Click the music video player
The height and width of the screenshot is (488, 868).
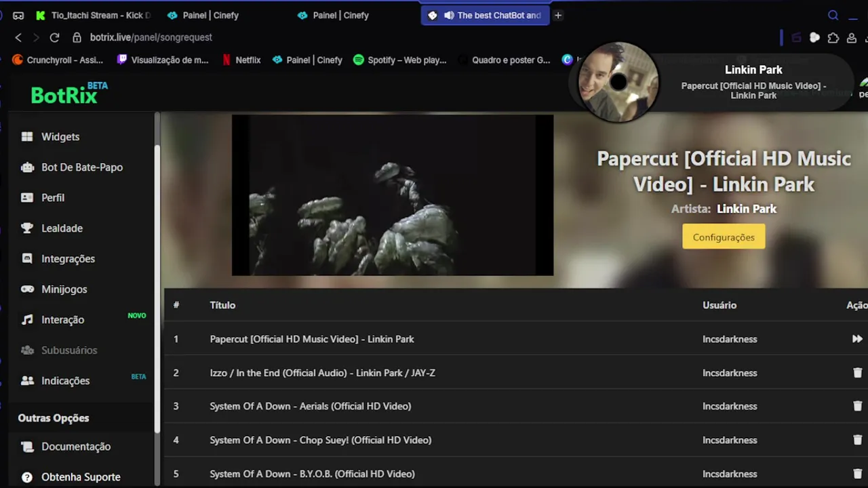pyautogui.click(x=393, y=195)
